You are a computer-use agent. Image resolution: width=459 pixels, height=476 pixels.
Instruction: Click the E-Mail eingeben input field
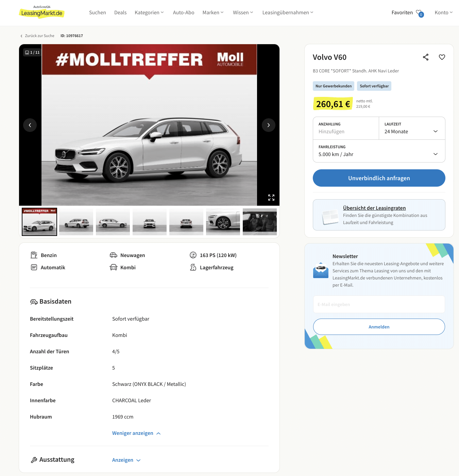379,304
